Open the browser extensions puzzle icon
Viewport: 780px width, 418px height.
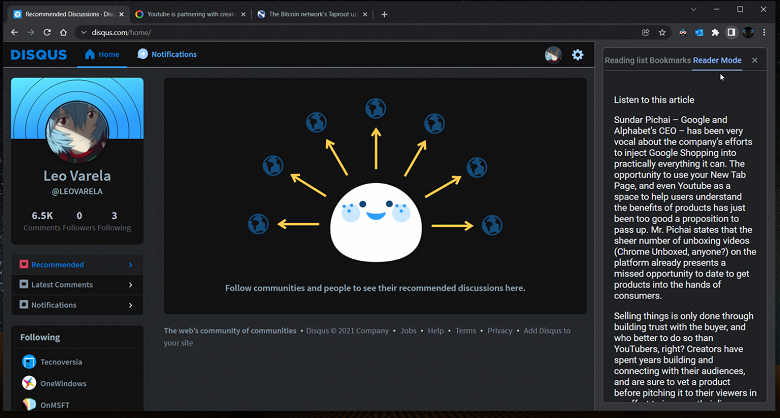click(714, 32)
